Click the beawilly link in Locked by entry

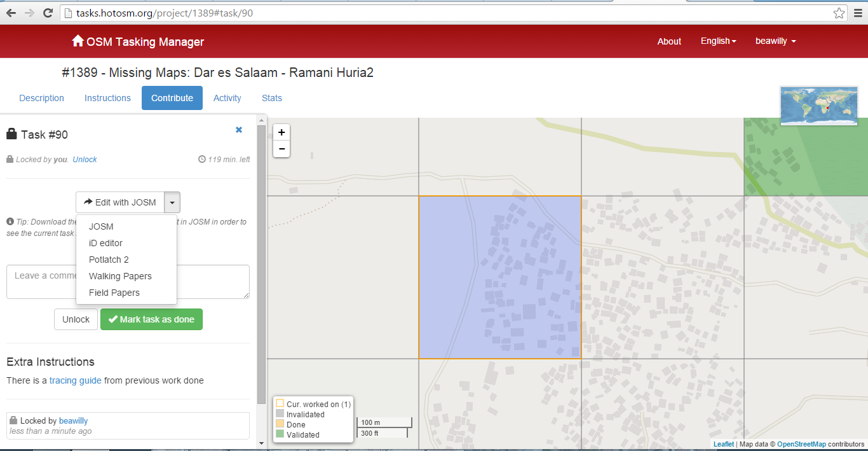point(73,420)
